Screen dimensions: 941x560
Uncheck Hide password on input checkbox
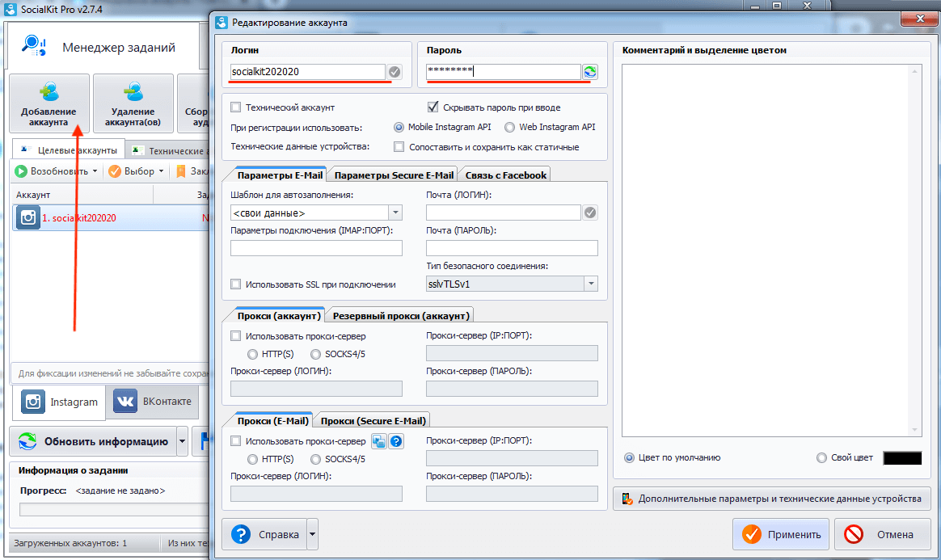[x=433, y=107]
